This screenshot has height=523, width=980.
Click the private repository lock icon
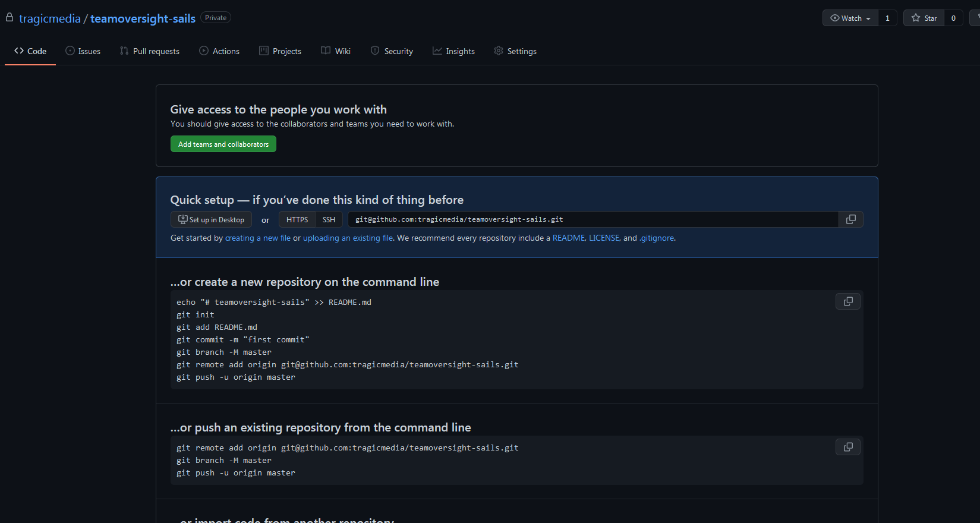(x=10, y=18)
